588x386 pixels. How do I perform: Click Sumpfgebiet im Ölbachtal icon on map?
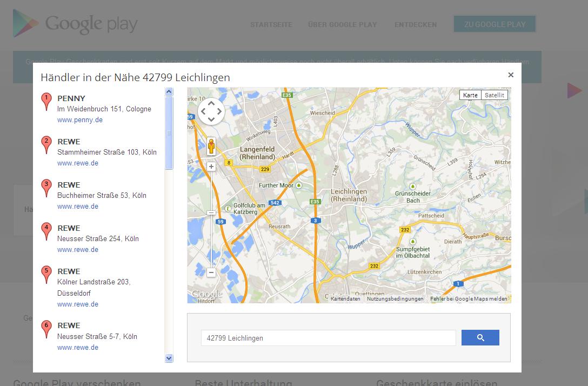click(413, 242)
